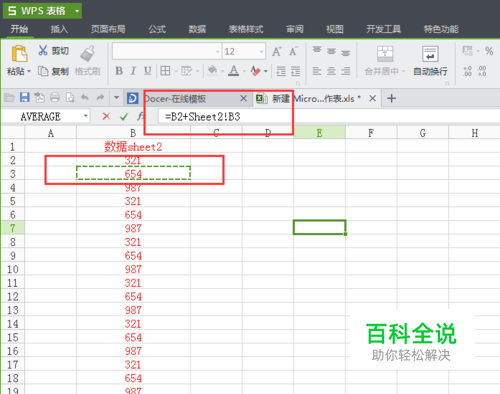Screen dimensions: 500x394
Task: Switch to the 审阅 ribbon tab
Action: (x=295, y=29)
